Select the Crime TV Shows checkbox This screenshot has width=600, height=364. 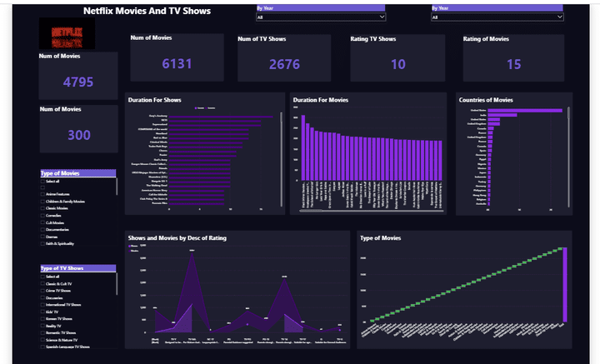coord(42,291)
